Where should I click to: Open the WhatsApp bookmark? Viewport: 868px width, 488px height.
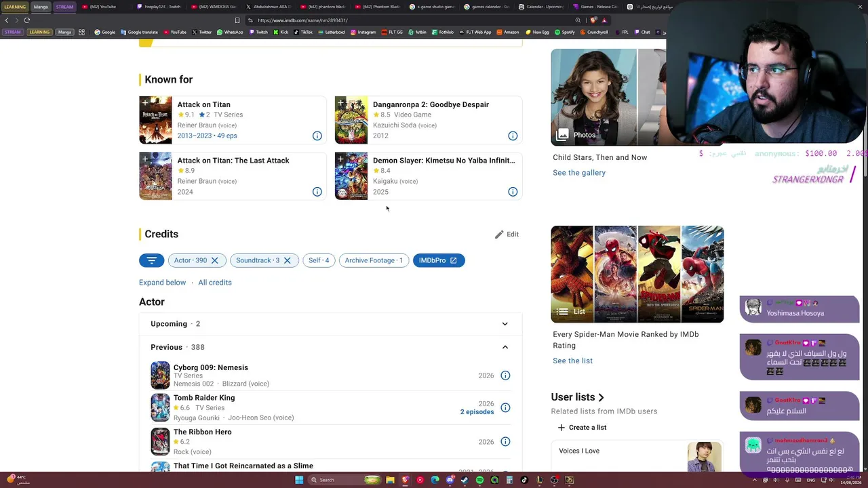(230, 32)
